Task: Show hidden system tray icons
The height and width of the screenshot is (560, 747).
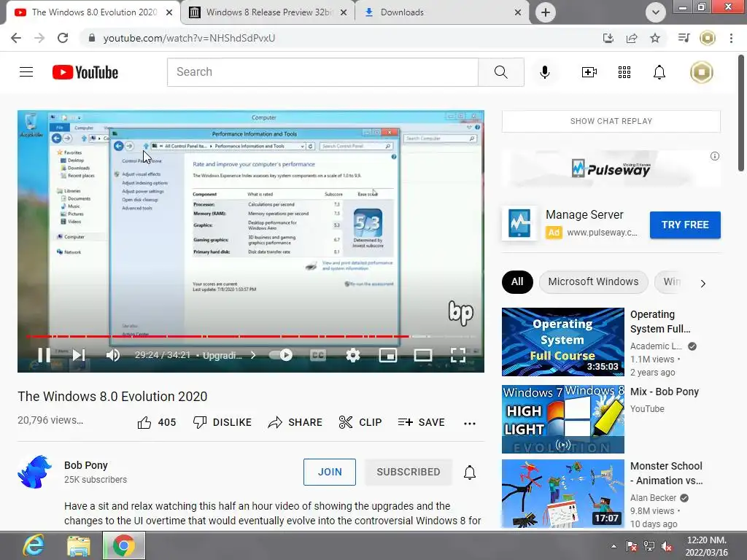Action: click(x=614, y=546)
